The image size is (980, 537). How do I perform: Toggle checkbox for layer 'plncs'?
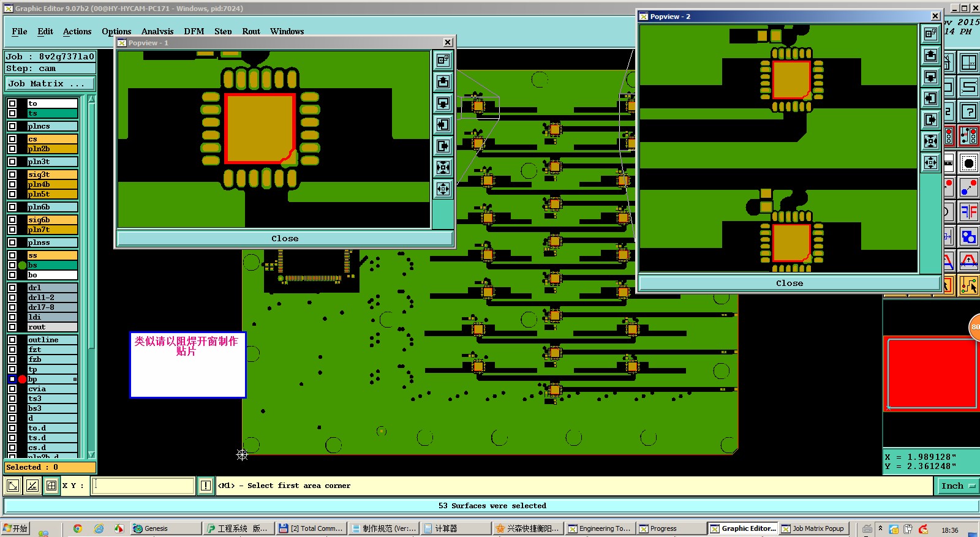pyautogui.click(x=12, y=126)
